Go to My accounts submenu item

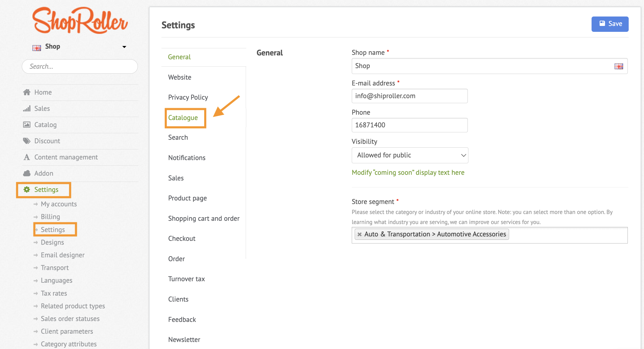coord(59,204)
